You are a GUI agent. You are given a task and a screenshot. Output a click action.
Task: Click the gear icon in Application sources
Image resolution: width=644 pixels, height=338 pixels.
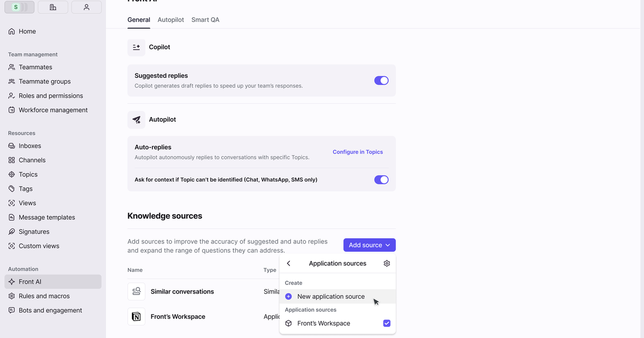coord(387,263)
